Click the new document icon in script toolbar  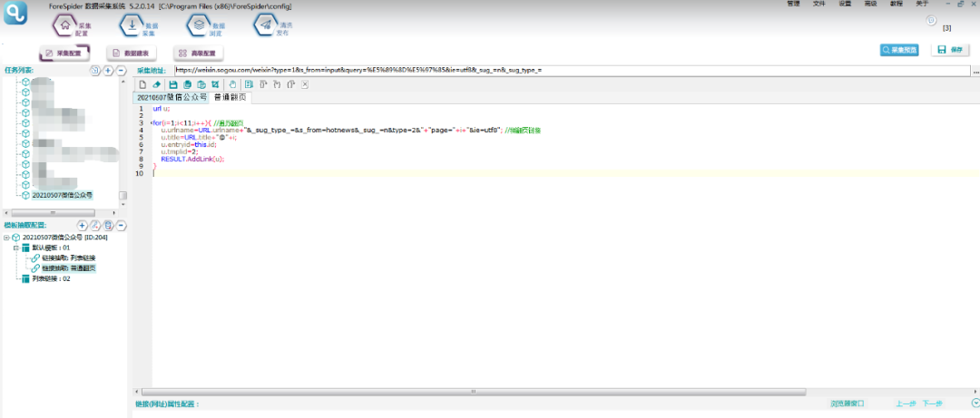[142, 84]
